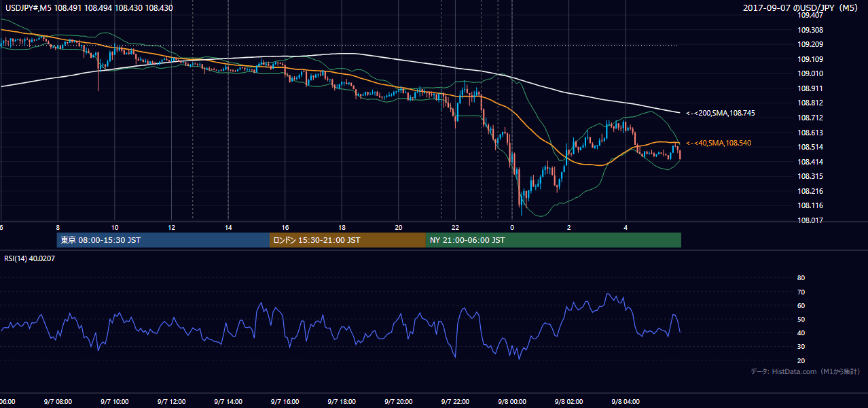The width and height of the screenshot is (868, 408).
Task: Click RSI scale level 60
Action: pyautogui.click(x=801, y=305)
